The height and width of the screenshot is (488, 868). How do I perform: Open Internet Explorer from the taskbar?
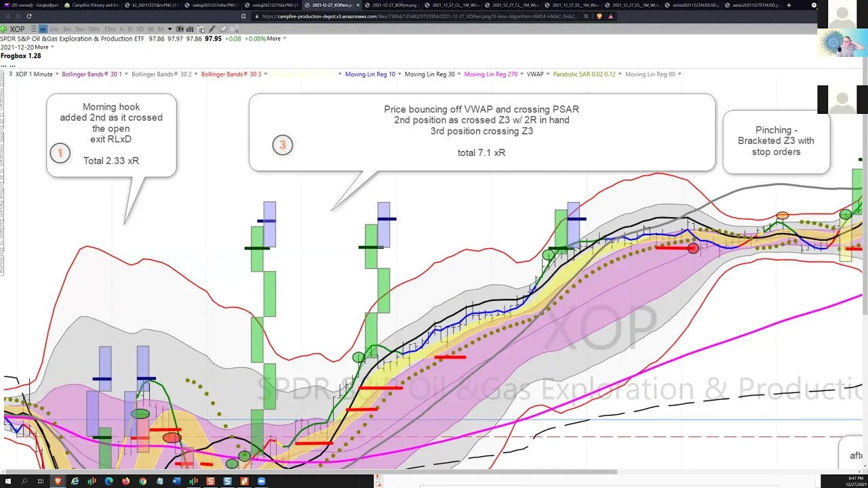tap(75, 481)
